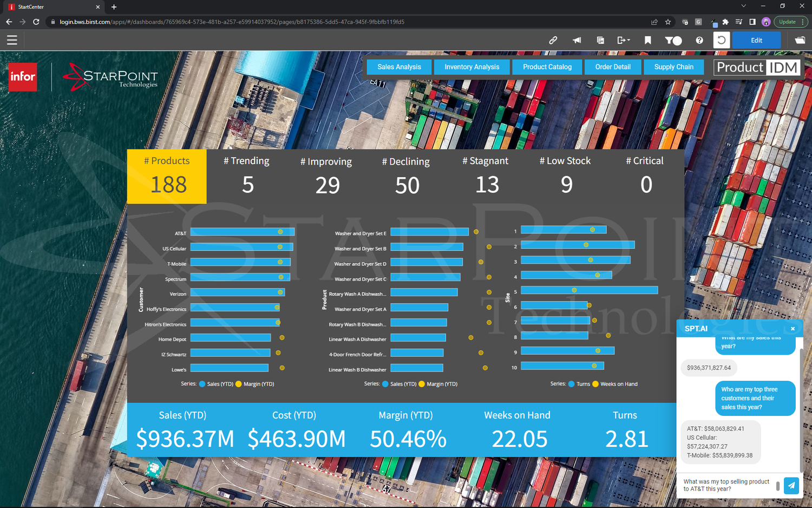Select the # Low Stock tile showing 9
The height and width of the screenshot is (508, 812).
(565, 177)
